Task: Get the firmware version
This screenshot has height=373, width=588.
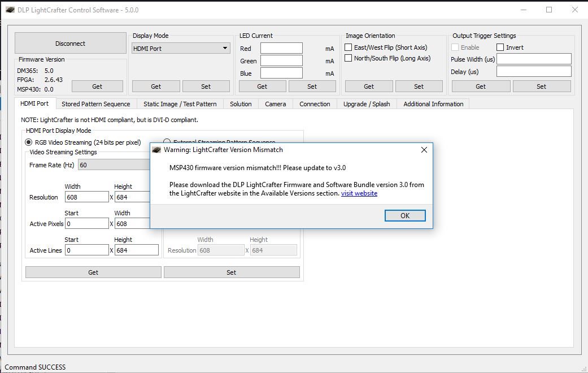Action: point(97,86)
